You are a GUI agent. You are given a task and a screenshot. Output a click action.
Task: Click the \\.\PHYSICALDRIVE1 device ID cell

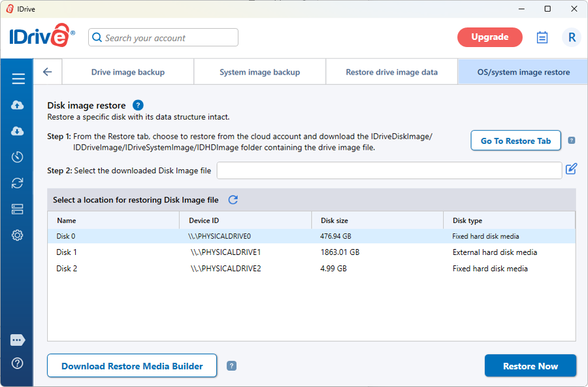(226, 252)
